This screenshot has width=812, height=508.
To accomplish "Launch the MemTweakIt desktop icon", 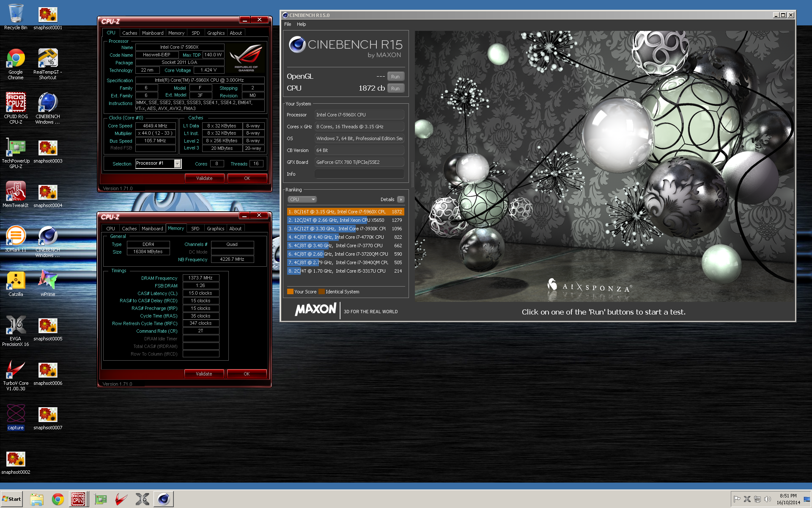I will click(x=16, y=195).
